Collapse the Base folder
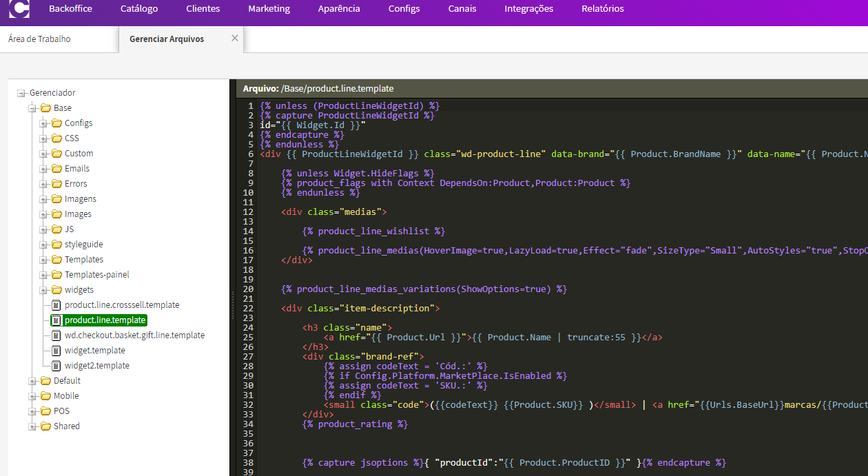This screenshot has height=476, width=868. (32, 108)
